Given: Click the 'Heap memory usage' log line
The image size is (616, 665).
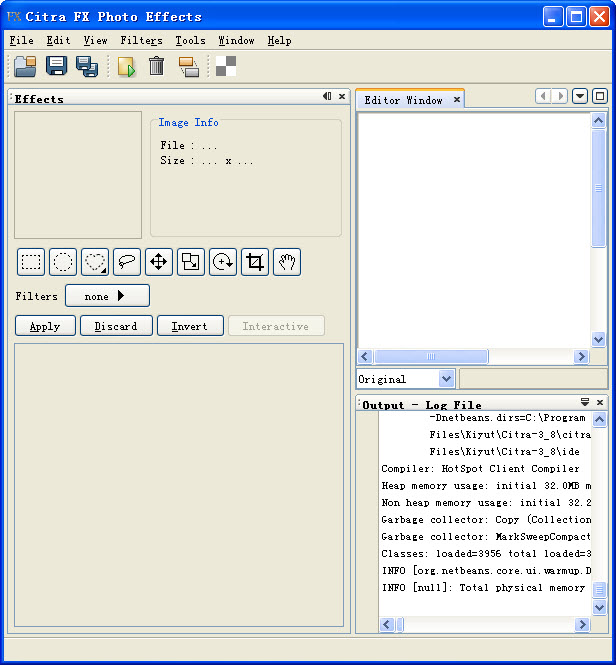Looking at the screenshot, I should tap(486, 485).
